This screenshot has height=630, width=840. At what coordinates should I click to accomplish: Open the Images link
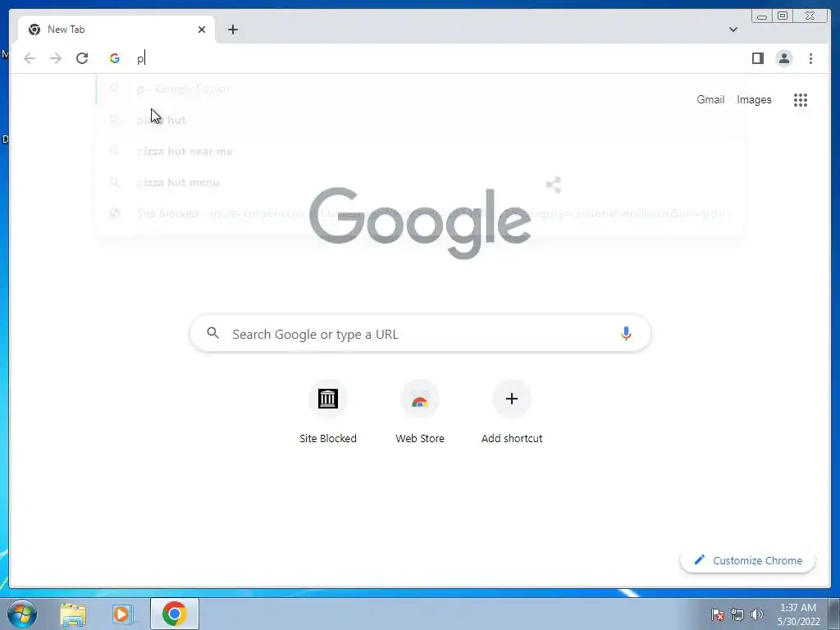click(x=754, y=99)
